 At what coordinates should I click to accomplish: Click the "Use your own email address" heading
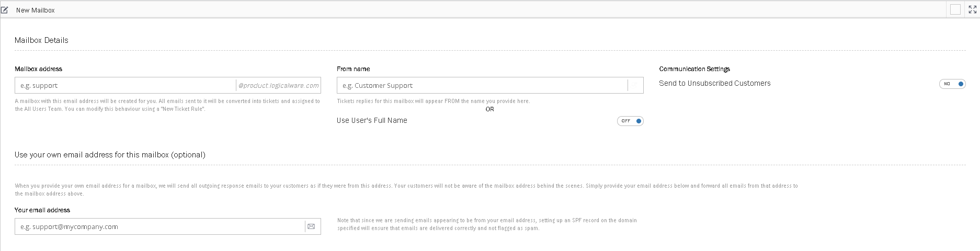click(x=110, y=155)
